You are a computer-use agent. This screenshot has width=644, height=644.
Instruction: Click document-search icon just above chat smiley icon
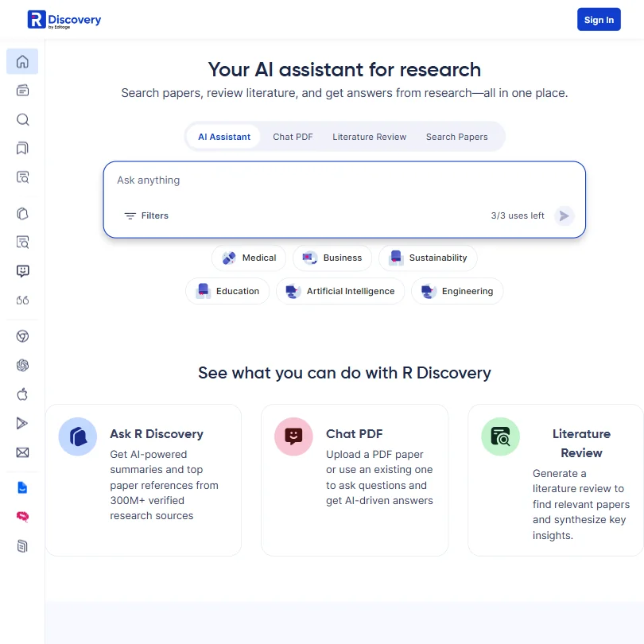pyautogui.click(x=22, y=242)
